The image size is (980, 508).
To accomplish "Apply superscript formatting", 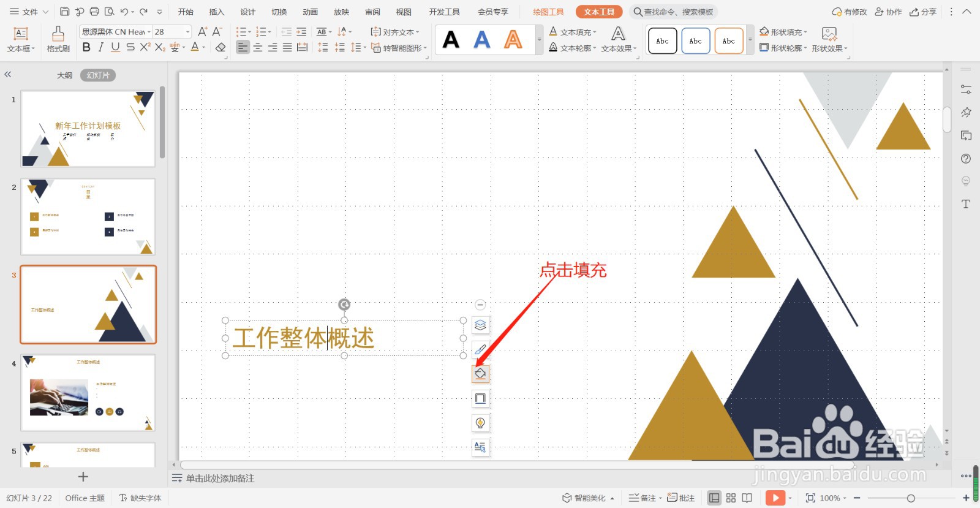I will coord(145,47).
